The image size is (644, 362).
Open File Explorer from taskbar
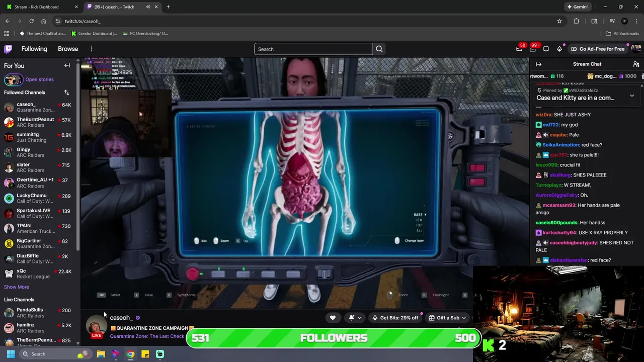[101, 354]
